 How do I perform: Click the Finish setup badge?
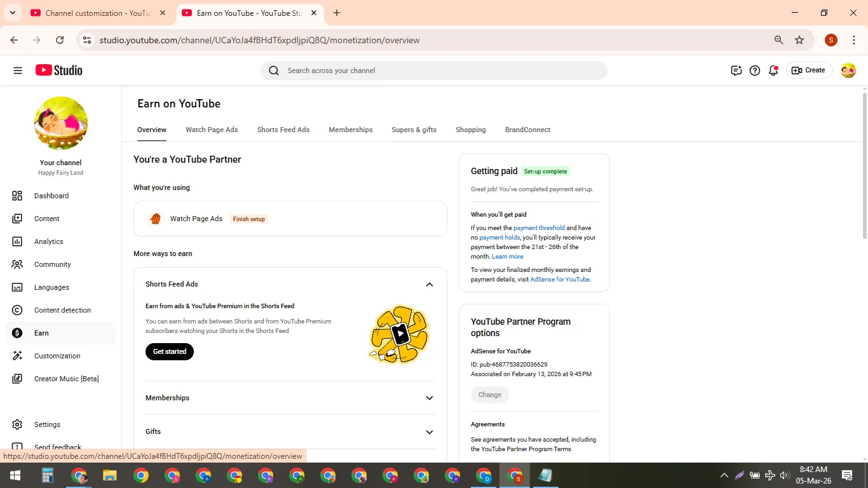point(249,219)
